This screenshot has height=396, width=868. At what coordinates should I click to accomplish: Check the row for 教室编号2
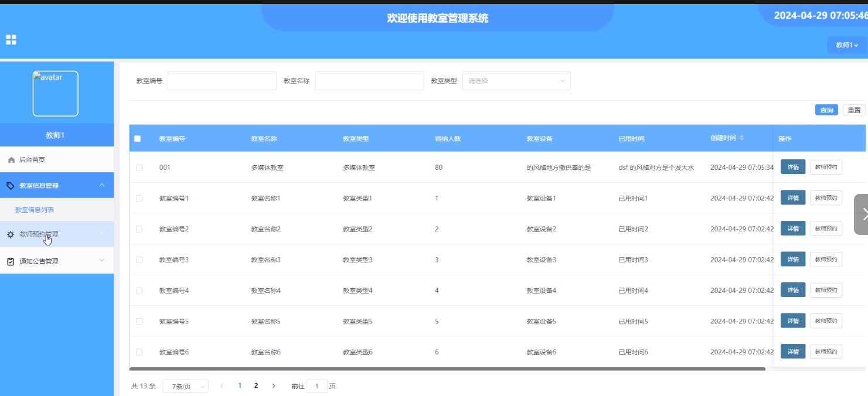[x=139, y=229]
